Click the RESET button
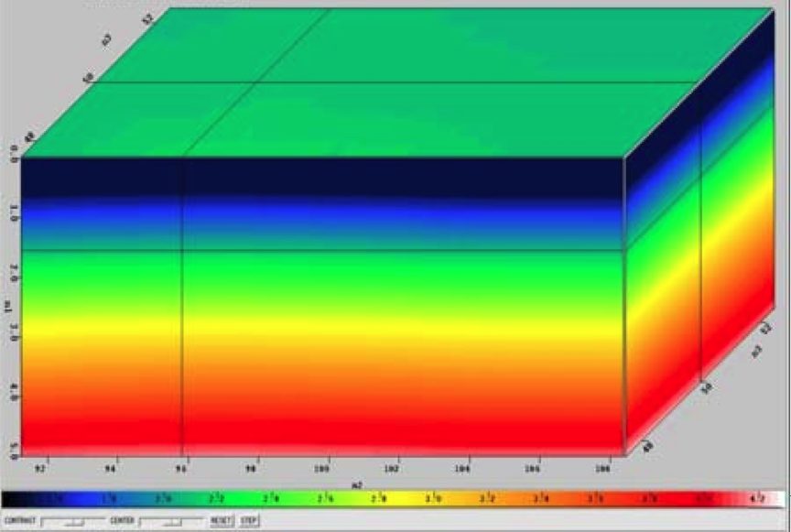Viewport: 791px width, 532px height. tap(221, 521)
